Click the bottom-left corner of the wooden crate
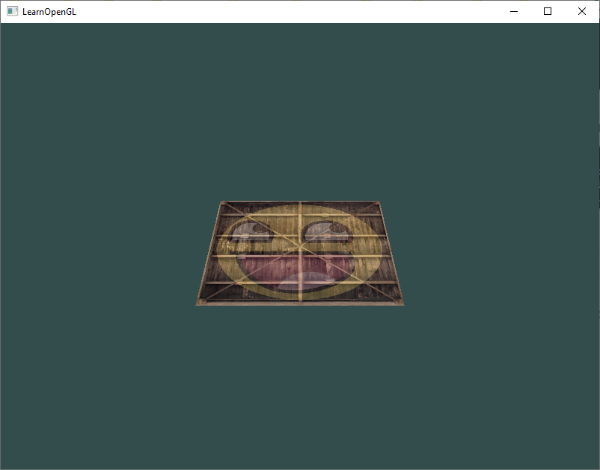600x470 pixels. [x=199, y=303]
